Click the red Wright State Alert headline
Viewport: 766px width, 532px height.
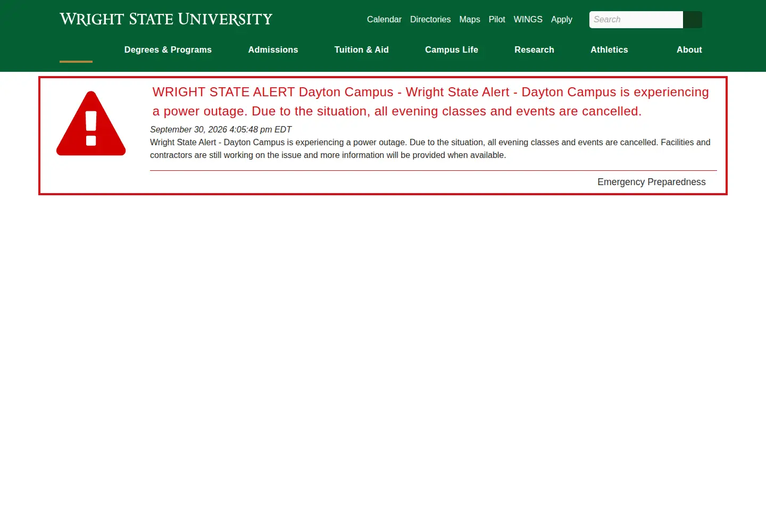click(x=430, y=102)
